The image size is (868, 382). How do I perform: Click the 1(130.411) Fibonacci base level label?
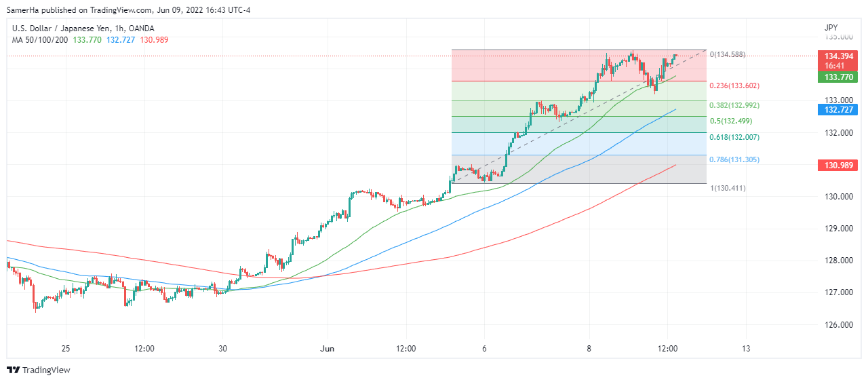[x=728, y=188]
